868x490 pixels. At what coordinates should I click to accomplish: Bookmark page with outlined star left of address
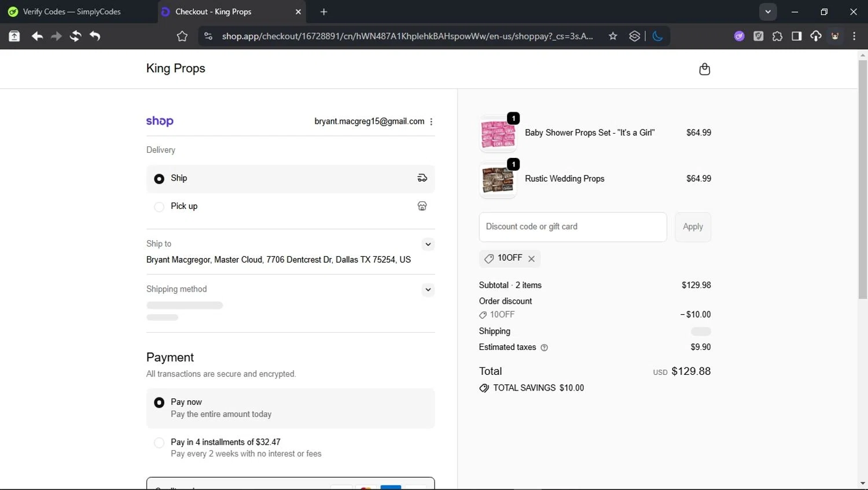click(182, 36)
